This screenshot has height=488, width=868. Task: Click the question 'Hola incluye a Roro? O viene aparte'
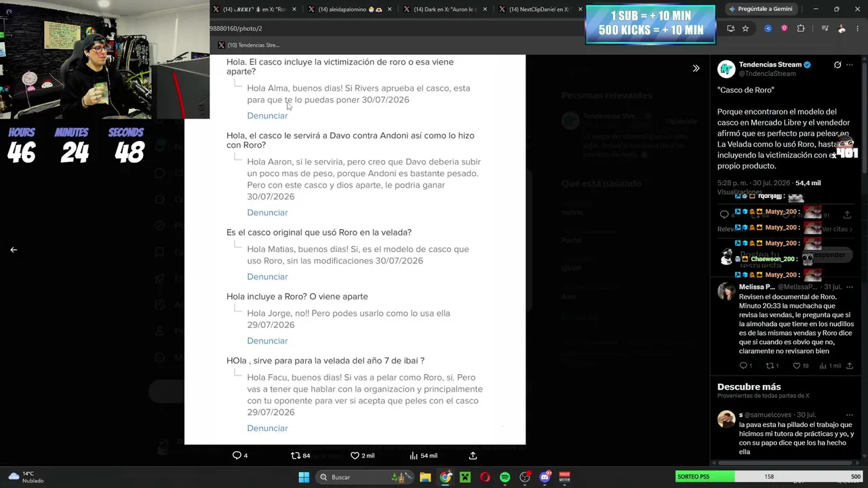[x=297, y=297]
